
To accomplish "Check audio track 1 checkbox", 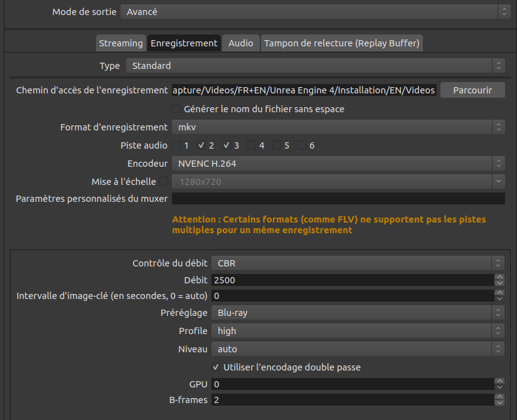I will click(176, 145).
